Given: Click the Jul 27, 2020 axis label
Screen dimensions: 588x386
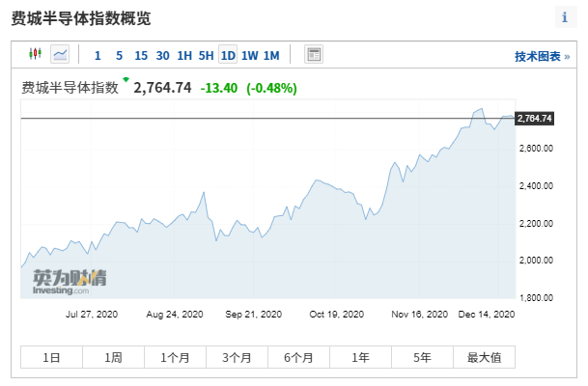Looking at the screenshot, I should [92, 314].
